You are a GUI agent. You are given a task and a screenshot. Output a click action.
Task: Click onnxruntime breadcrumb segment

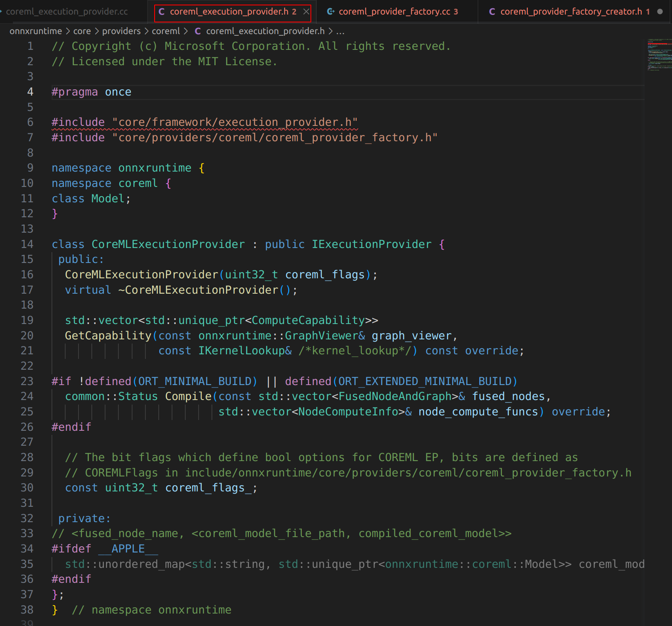[36, 31]
